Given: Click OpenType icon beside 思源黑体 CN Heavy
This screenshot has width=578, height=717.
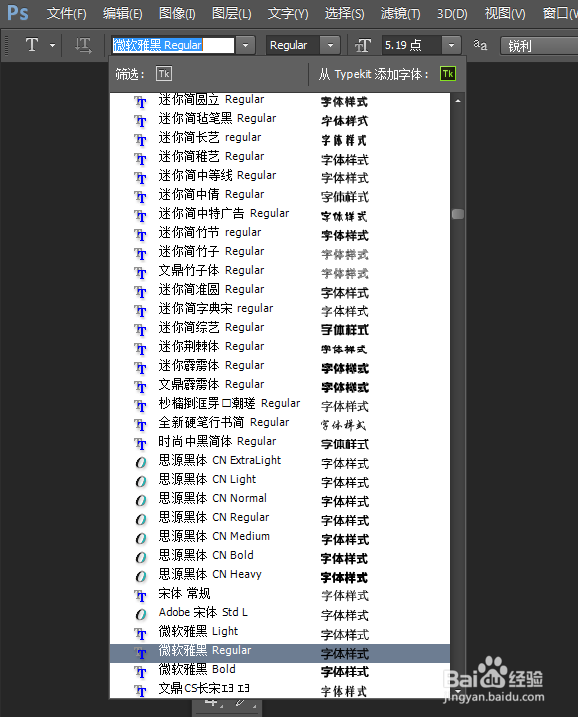Looking at the screenshot, I should click(141, 576).
